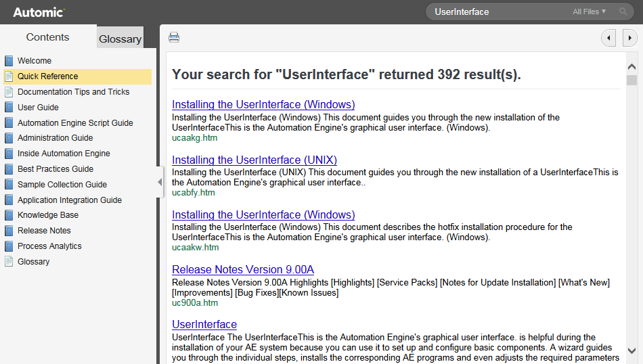Click the page icon beside the Glossary tree entry
643x364 pixels.
coord(9,262)
